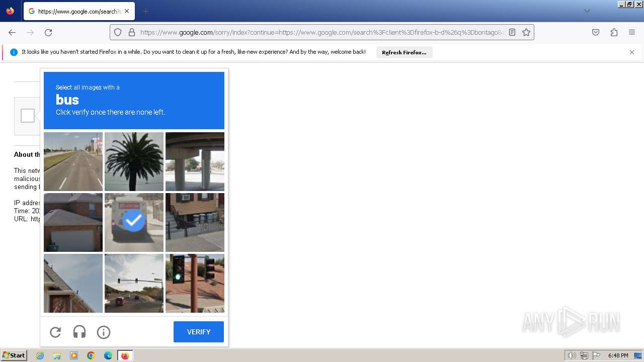
Task: Go forward to next page
Action: [30, 32]
